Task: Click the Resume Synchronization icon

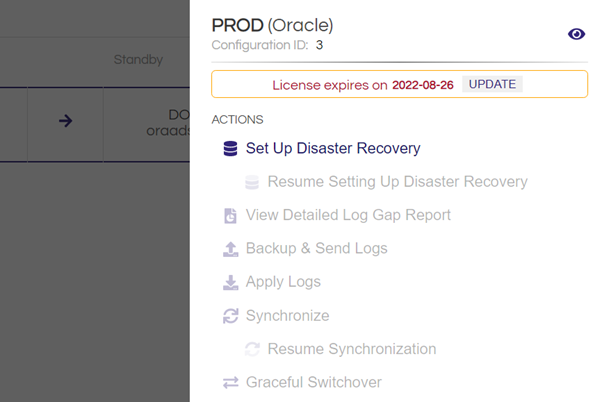Action: pos(252,349)
